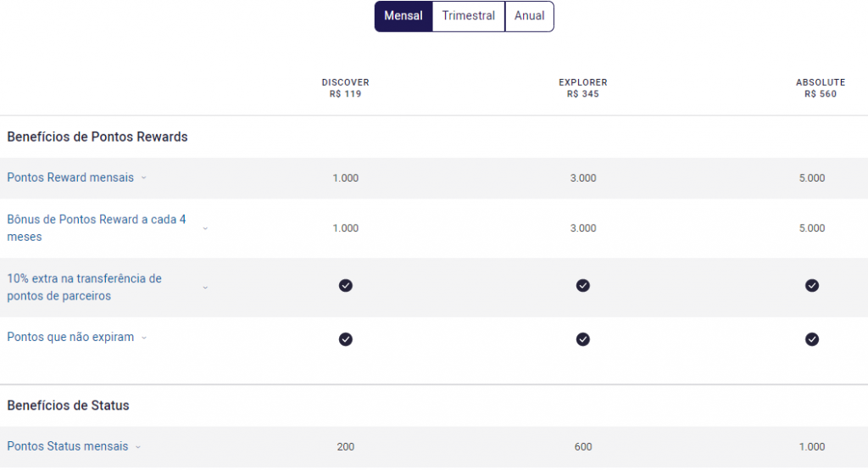Screen dimensions: 868x470
Task: Click Absolute checkmark for 10% extra transferência
Action: coord(812,285)
